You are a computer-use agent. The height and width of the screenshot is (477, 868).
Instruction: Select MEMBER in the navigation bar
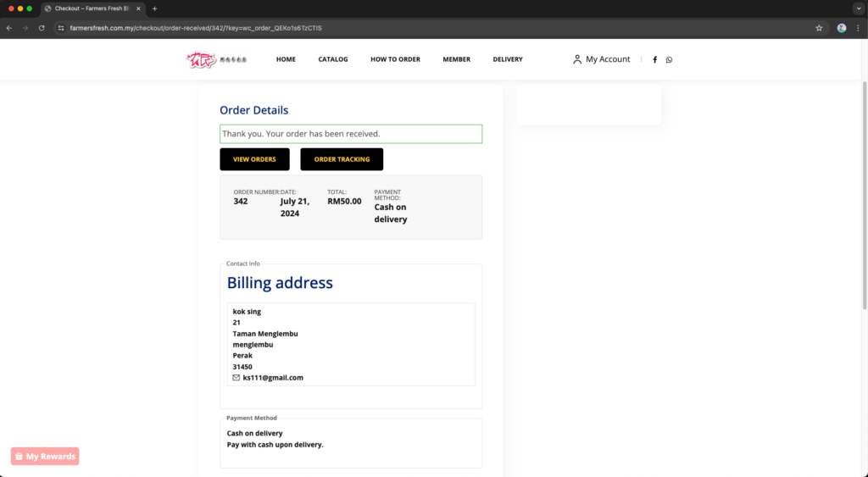(x=456, y=59)
